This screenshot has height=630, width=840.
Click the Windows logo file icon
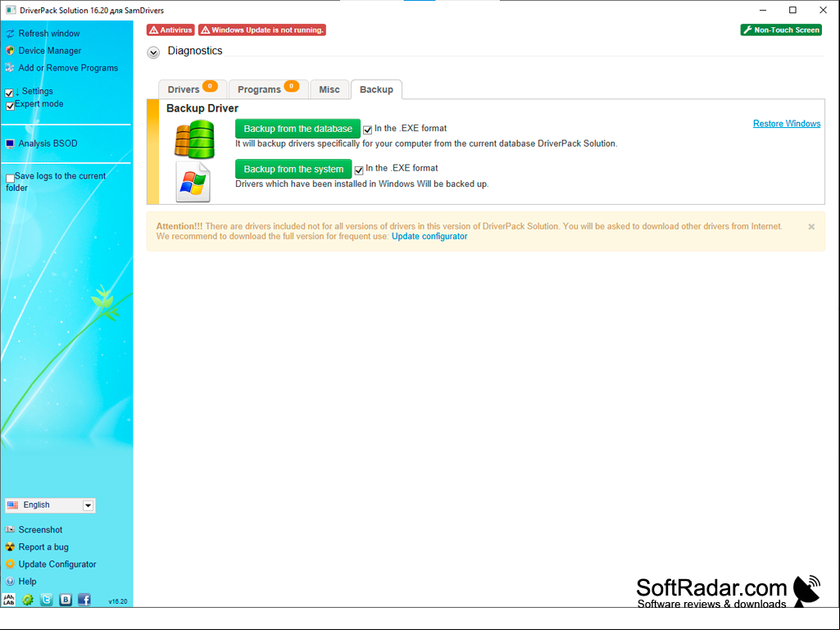coord(193,182)
